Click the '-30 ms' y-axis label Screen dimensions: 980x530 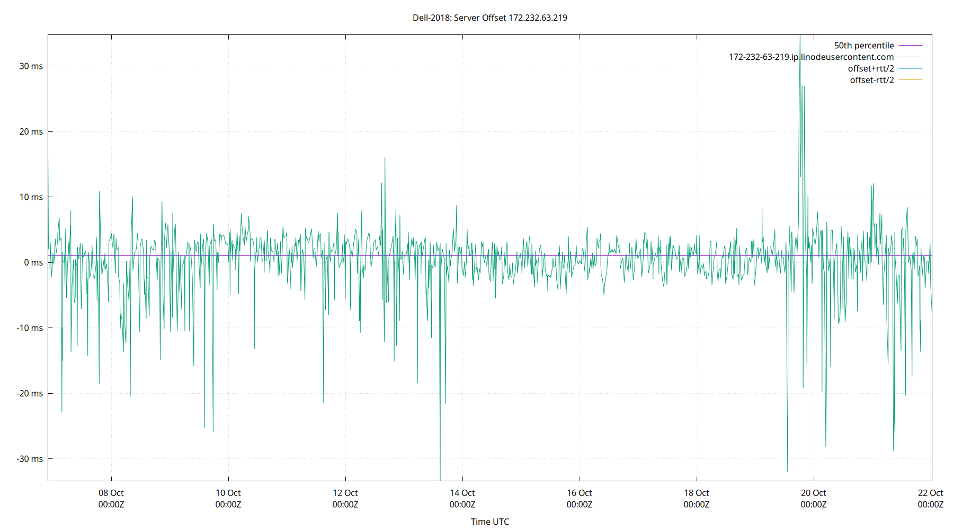pyautogui.click(x=30, y=459)
